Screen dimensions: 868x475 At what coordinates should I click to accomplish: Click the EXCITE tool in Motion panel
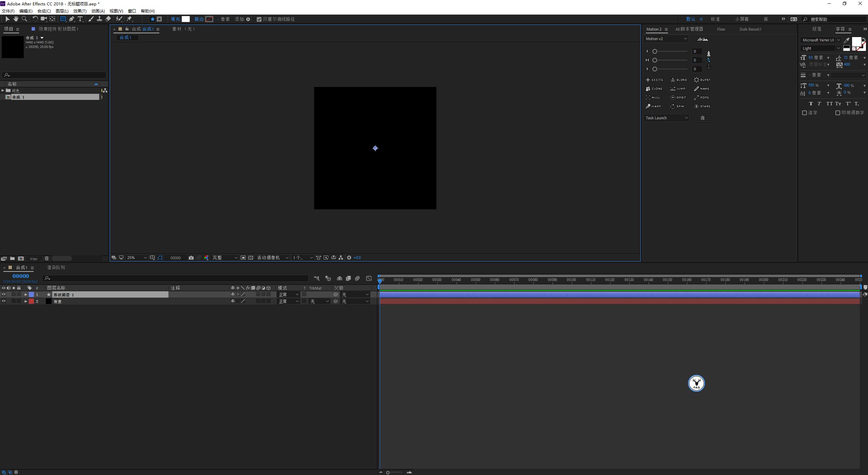(654, 80)
